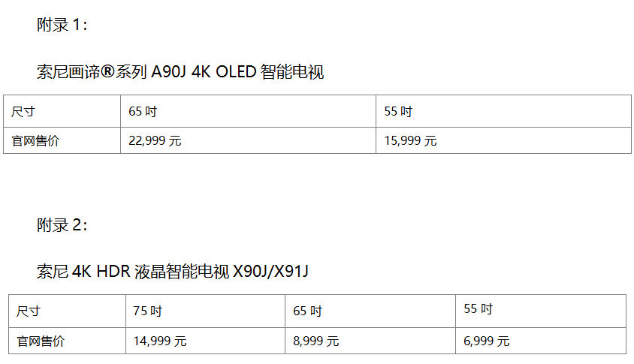Click the '14,999 元' price cell
The width and height of the screenshot is (634, 364).
click(x=160, y=341)
